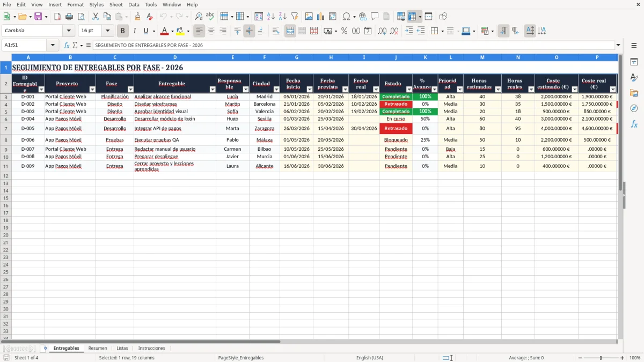
Task: Click the English (USA) language status
Action: pos(370,358)
